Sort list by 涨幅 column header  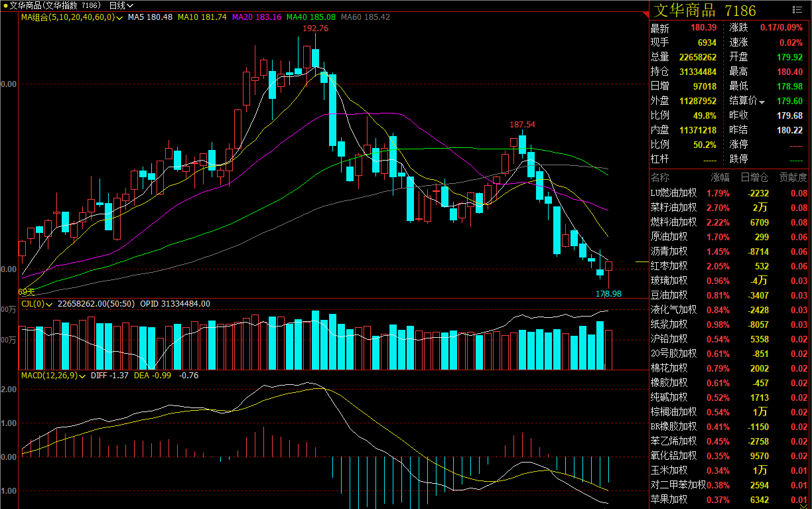coord(720,178)
